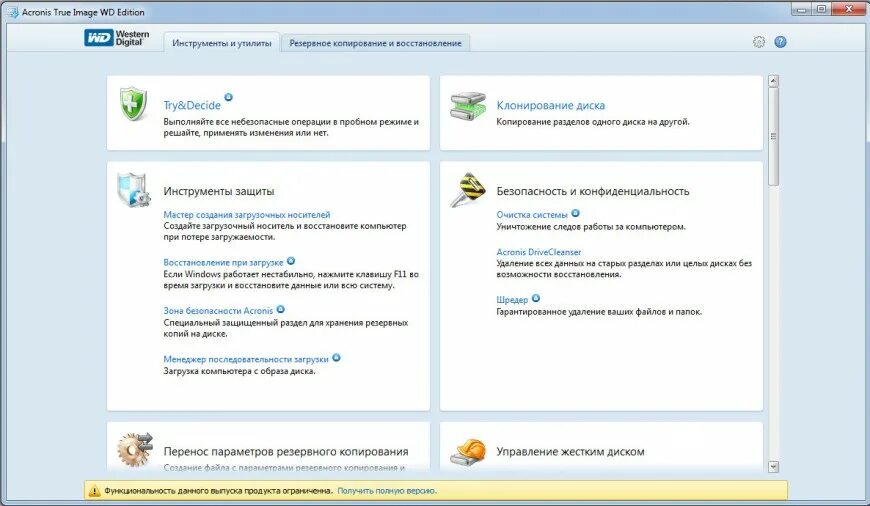This screenshot has height=506, width=870.
Task: Click Получить полную версию link
Action: pyautogui.click(x=387, y=491)
